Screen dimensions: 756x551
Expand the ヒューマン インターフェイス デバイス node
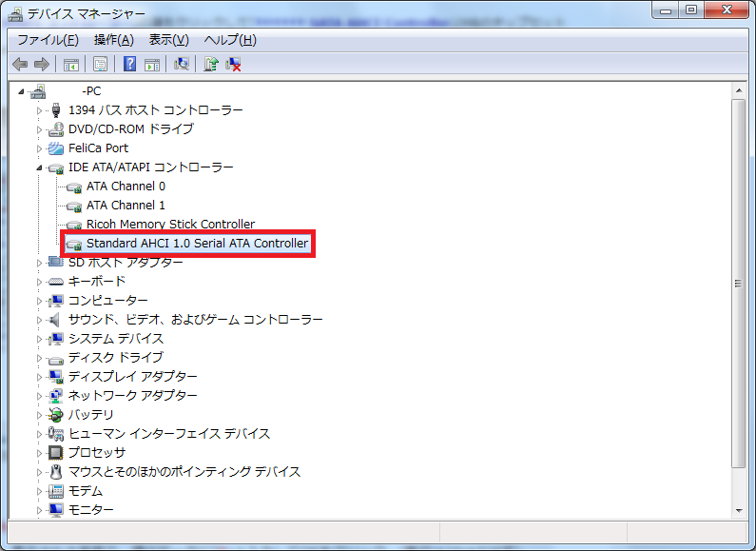[x=40, y=434]
